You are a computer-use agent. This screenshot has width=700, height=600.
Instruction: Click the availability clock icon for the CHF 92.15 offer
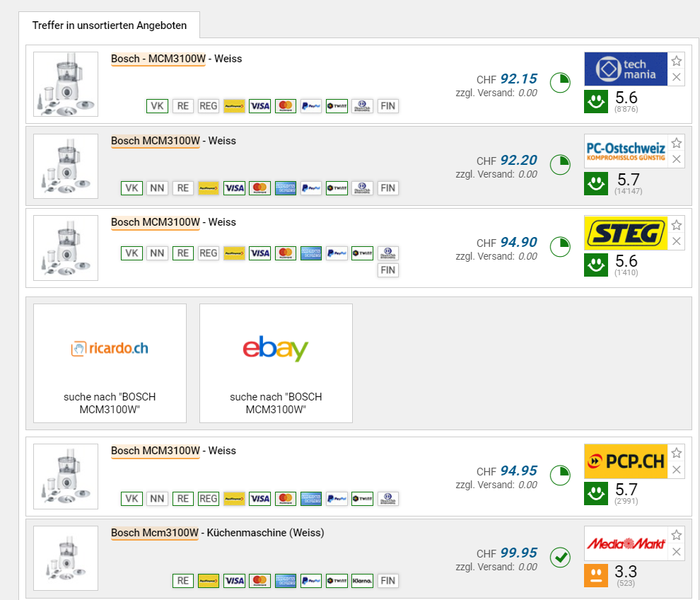pos(560,83)
